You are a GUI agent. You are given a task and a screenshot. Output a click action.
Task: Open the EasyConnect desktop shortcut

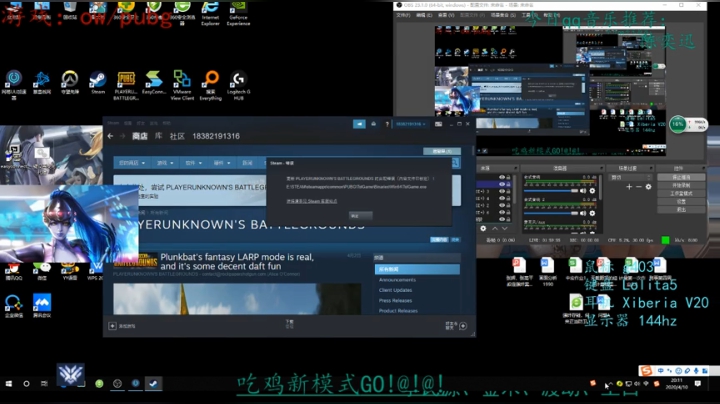154,83
